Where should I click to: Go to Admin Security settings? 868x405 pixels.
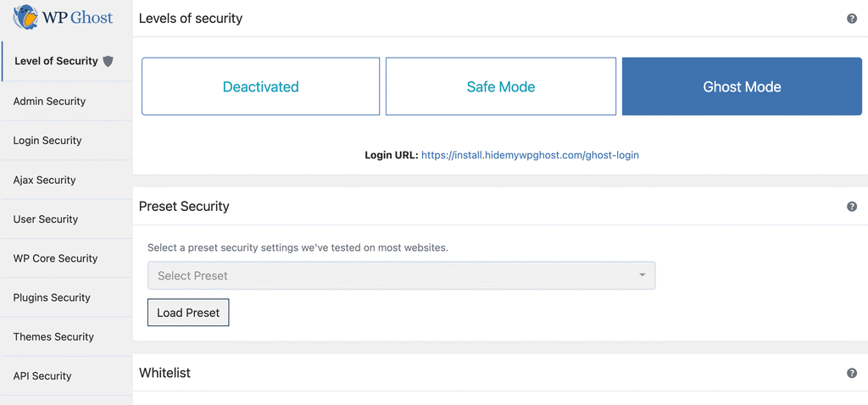tap(66, 102)
